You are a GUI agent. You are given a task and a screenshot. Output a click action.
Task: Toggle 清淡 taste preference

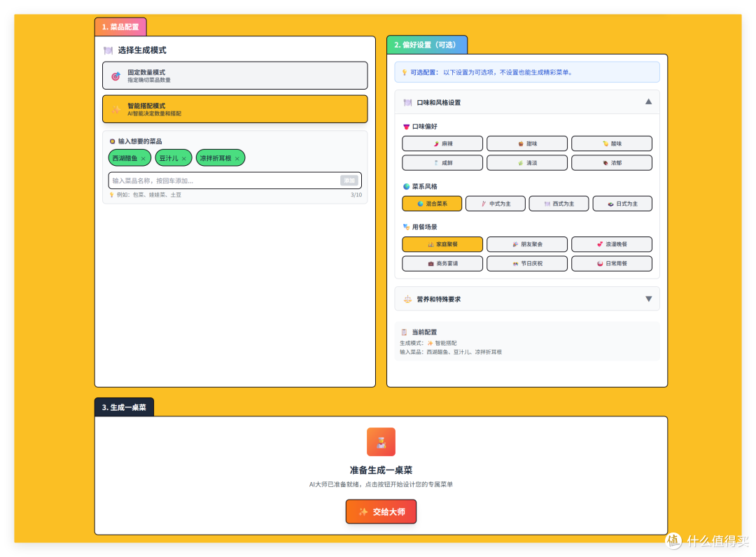[527, 163]
